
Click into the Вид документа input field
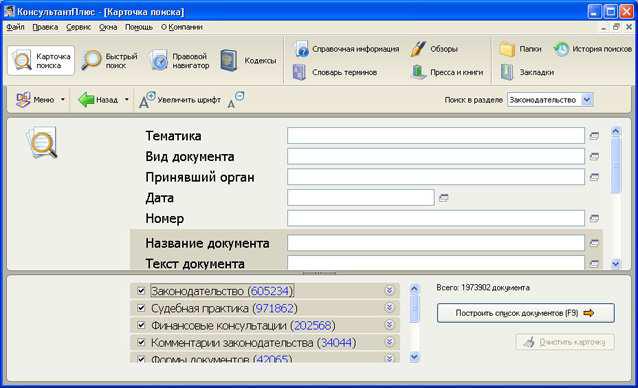point(436,156)
